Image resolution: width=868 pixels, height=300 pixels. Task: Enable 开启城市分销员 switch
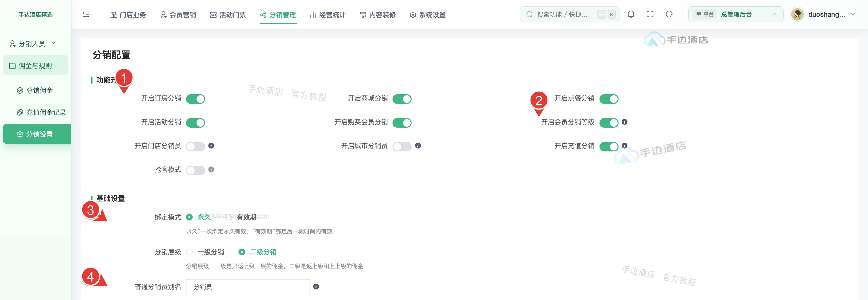pos(402,147)
